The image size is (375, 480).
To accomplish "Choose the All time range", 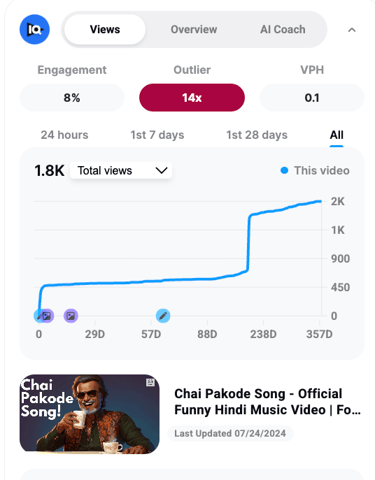I will [337, 135].
